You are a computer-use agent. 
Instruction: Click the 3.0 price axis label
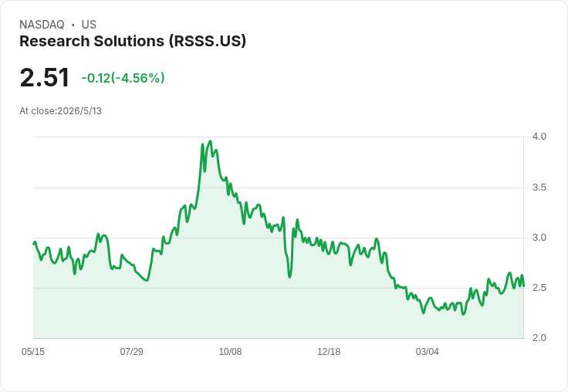click(x=539, y=238)
